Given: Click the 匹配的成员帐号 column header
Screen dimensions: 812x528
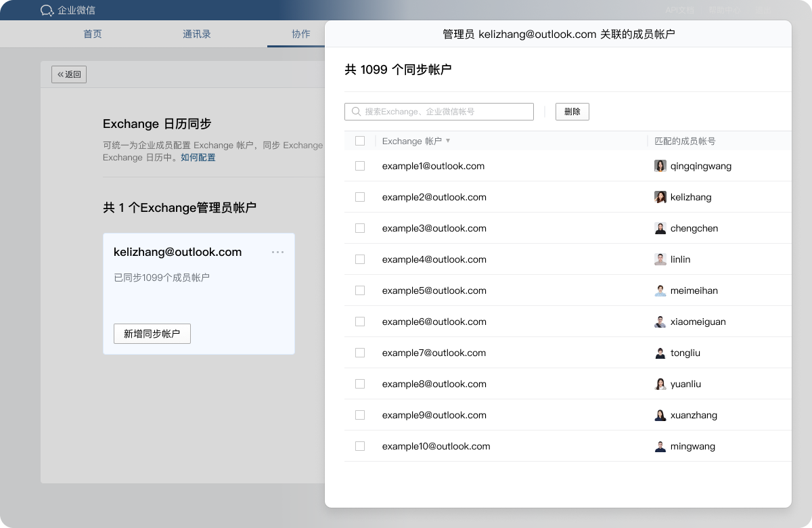Looking at the screenshot, I should 685,141.
